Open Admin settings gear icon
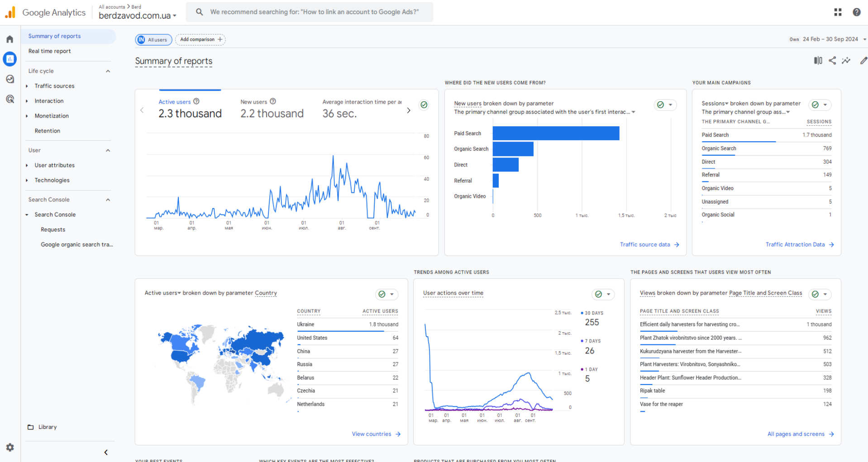 [10, 447]
